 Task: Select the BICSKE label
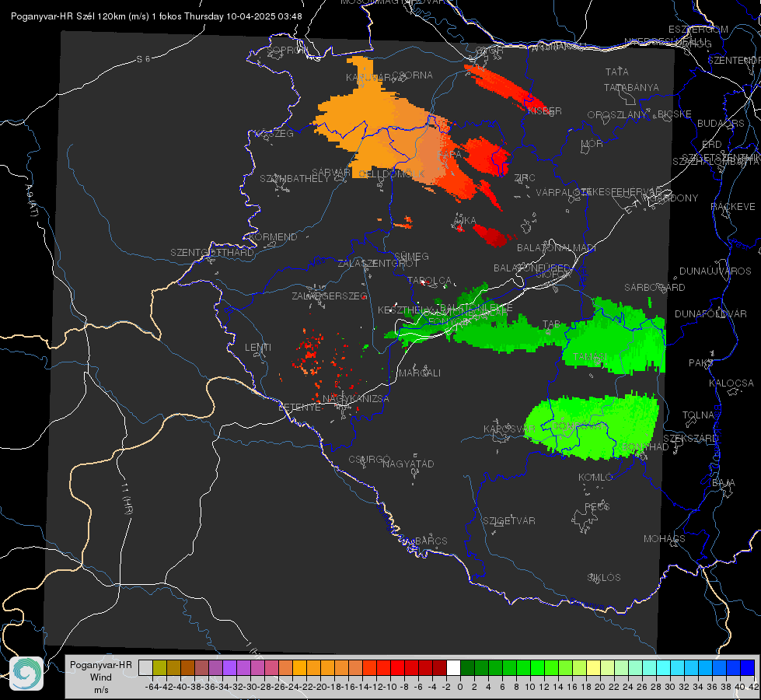click(x=675, y=114)
